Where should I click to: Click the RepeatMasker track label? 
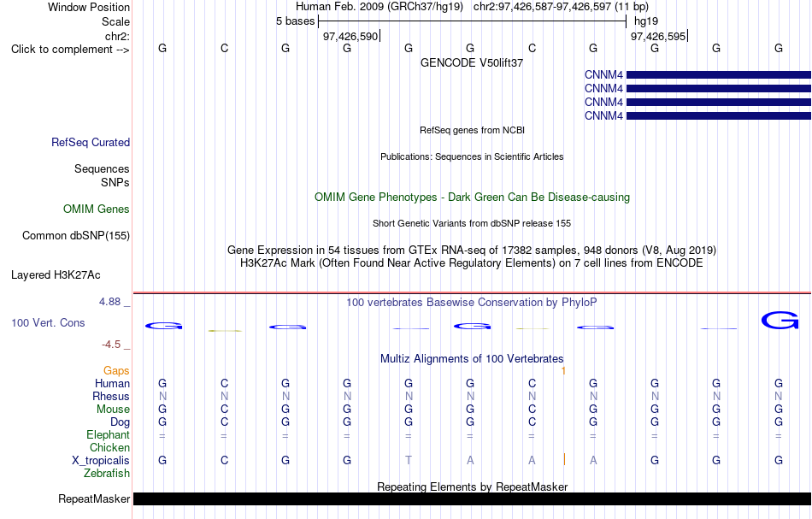click(94, 499)
